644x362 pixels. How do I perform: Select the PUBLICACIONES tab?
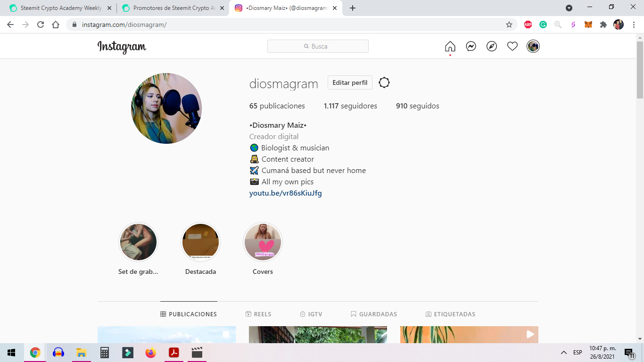point(189,314)
